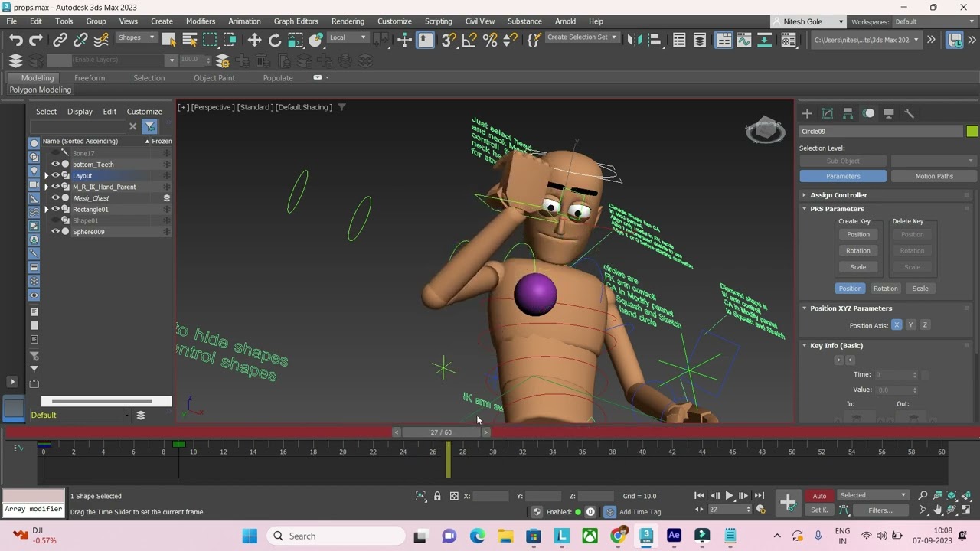Click the Undo arrow in main toolbar
980x551 pixels.
pos(16,40)
